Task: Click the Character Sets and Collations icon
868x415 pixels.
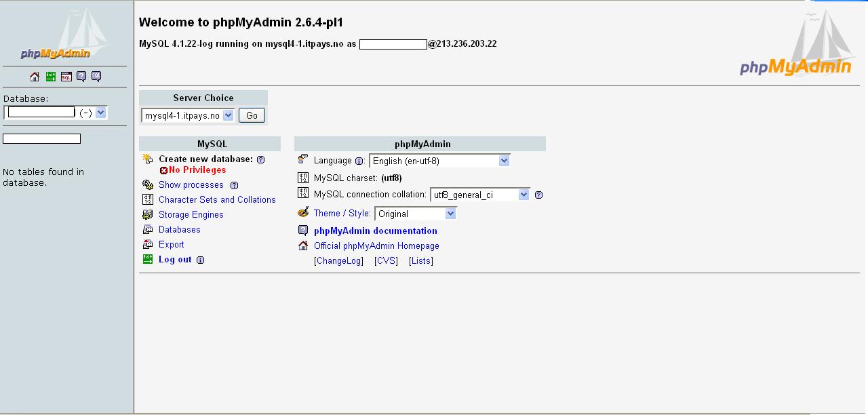Action: pyautogui.click(x=148, y=199)
